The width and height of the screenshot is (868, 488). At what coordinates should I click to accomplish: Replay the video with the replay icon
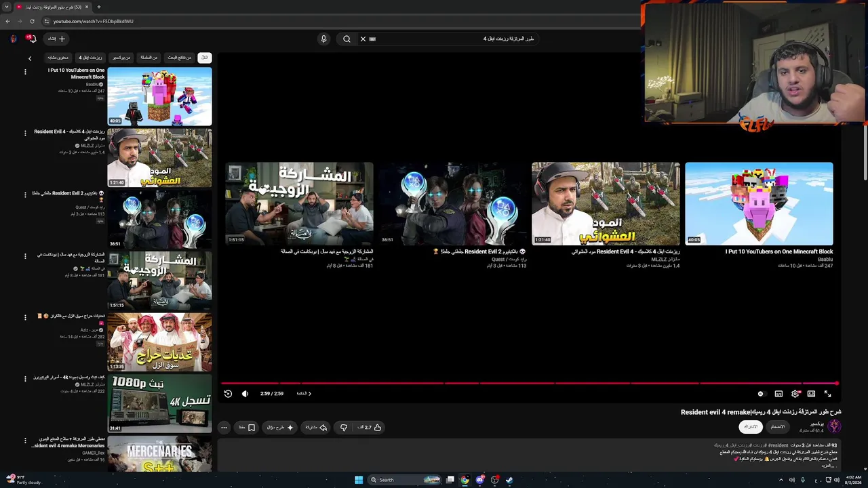tap(228, 393)
